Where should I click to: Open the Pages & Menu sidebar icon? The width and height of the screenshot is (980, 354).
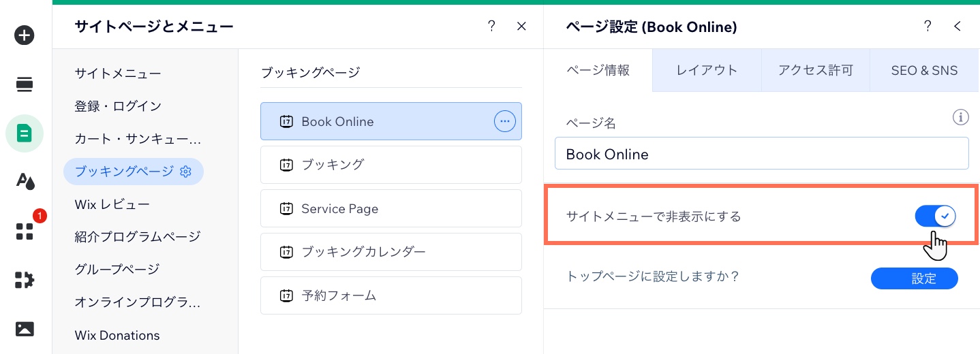[25, 133]
